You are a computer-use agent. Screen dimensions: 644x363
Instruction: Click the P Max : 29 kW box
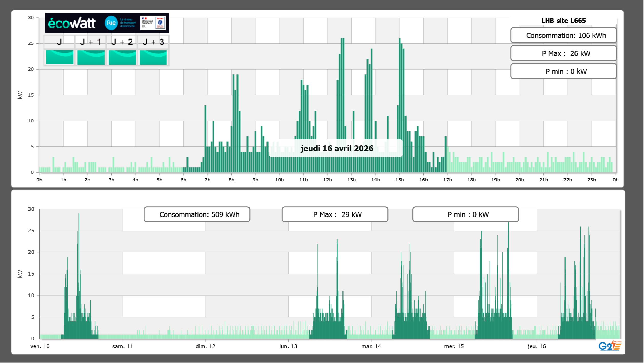click(335, 214)
